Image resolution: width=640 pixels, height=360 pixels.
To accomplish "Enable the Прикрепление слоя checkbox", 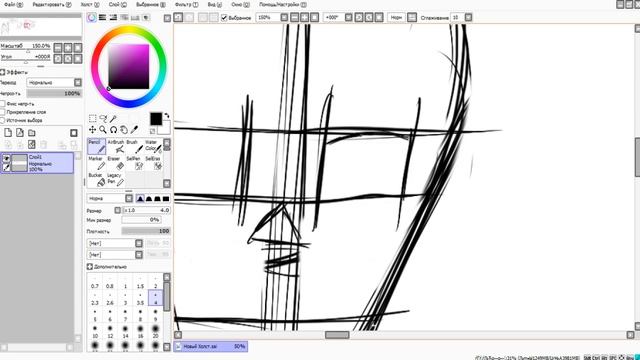I will coord(2,112).
